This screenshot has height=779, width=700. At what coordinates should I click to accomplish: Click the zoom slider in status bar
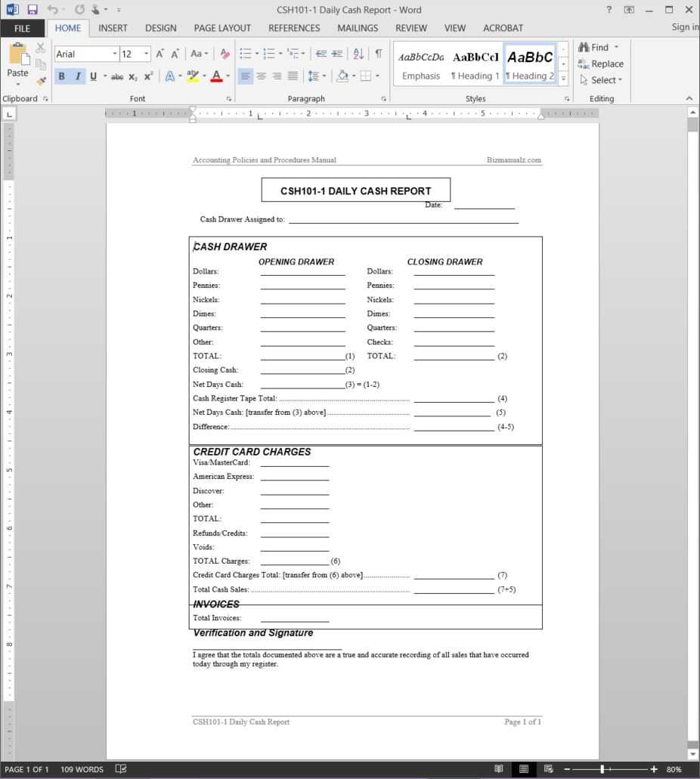pyautogui.click(x=602, y=769)
